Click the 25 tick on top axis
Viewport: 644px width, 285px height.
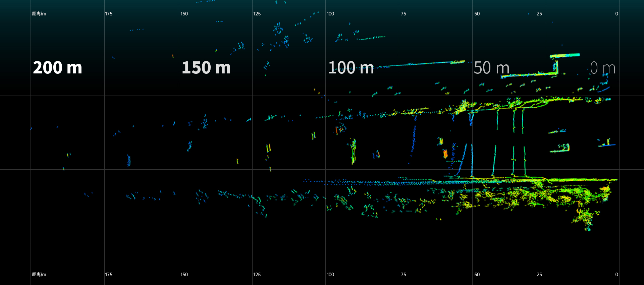[x=539, y=14]
